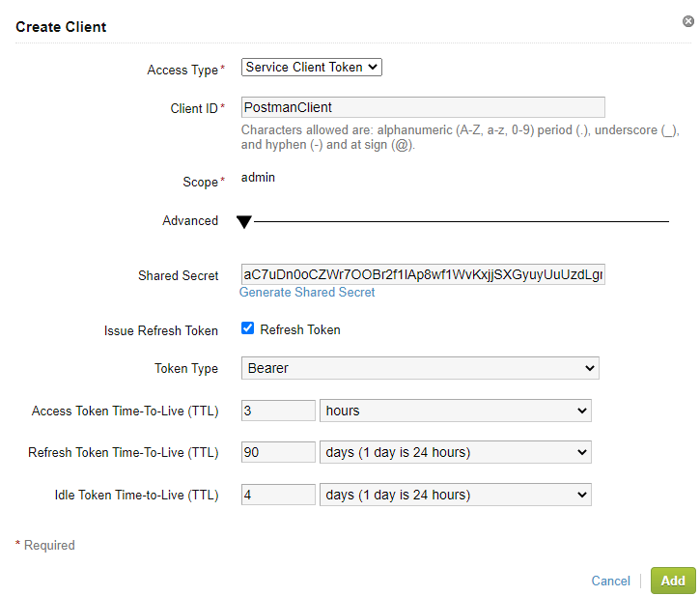Screen dimensions: 700x596
Task: Click the Advanced section label
Action: [x=190, y=221]
